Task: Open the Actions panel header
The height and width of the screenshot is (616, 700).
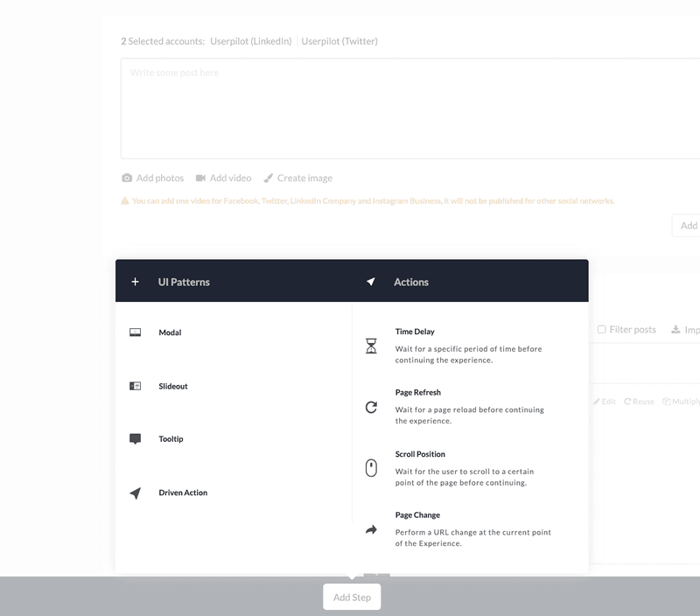Action: pos(411,282)
